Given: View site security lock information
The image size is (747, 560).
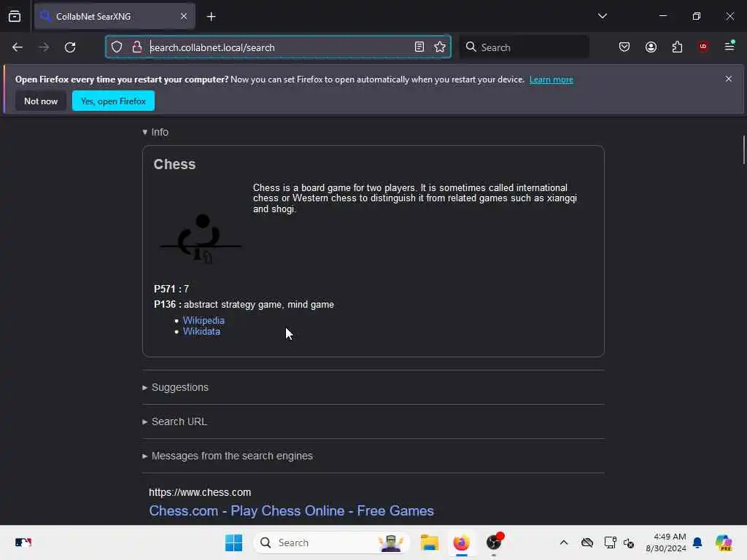Looking at the screenshot, I should pos(137,47).
